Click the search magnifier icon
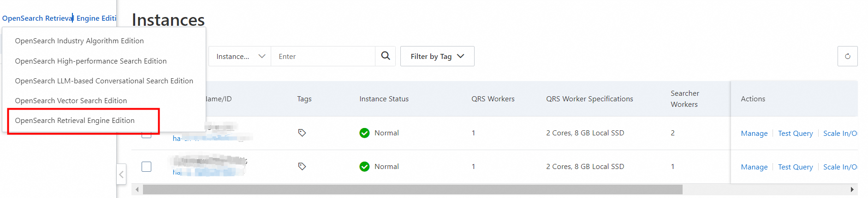This screenshot has height=198, width=868. click(386, 56)
